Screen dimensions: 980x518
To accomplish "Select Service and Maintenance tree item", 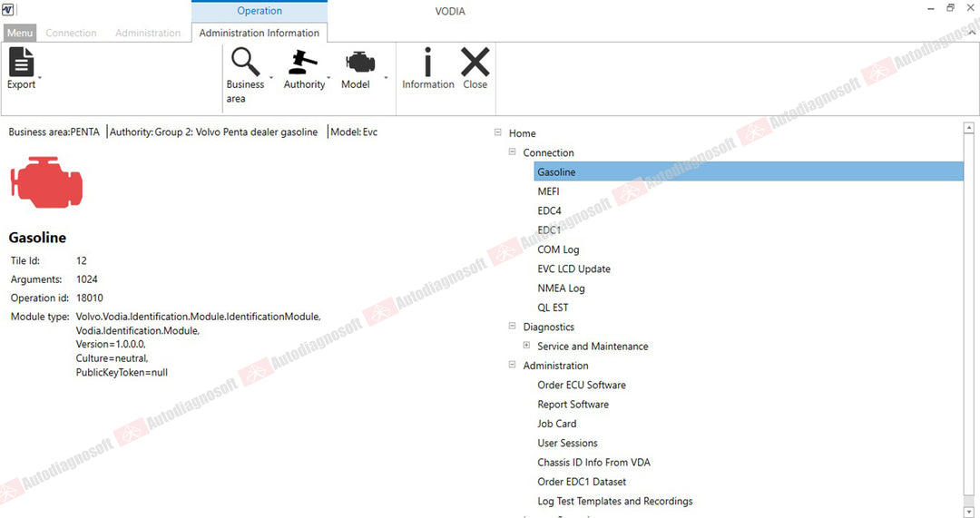I will 593,347.
